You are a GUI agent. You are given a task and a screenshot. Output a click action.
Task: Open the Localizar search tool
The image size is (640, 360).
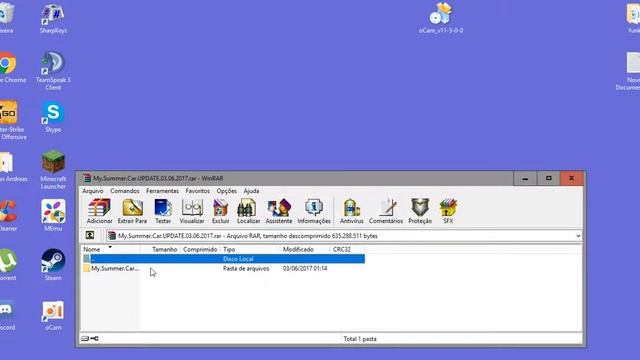pyautogui.click(x=248, y=211)
